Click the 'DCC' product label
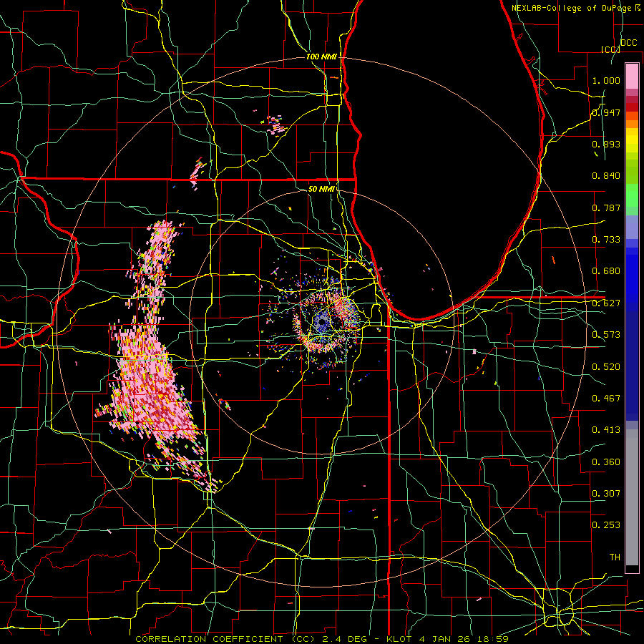This screenshot has width=644, height=644. 628,43
